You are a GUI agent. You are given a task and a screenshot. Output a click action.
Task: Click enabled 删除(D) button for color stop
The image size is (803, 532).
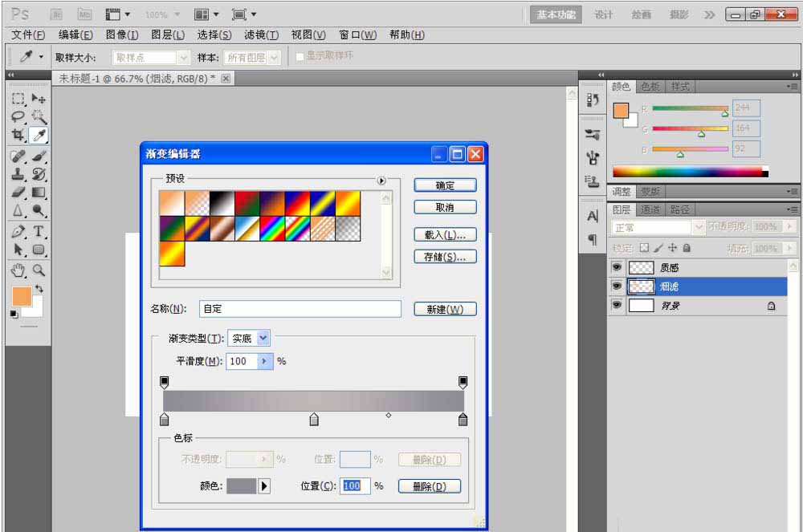pos(429,486)
